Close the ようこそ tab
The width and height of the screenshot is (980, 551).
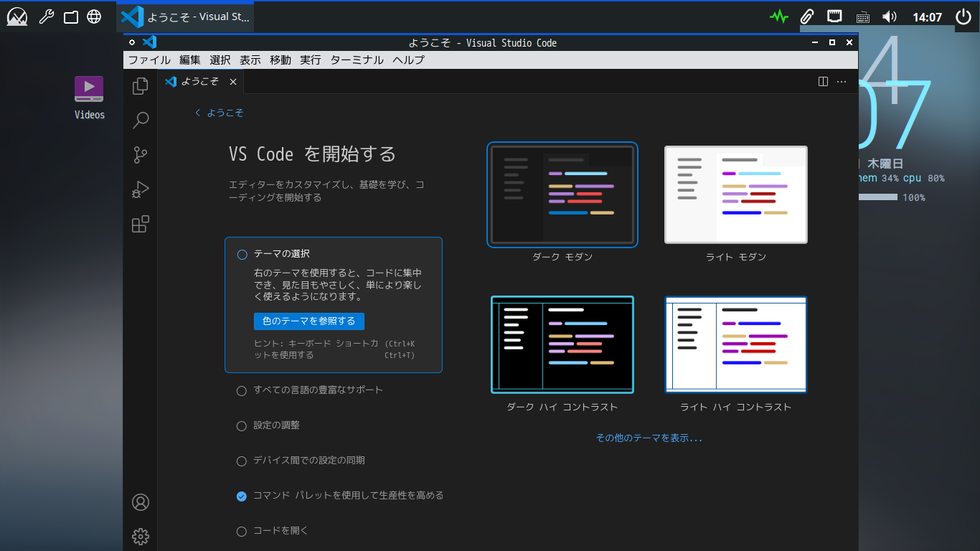coord(233,82)
